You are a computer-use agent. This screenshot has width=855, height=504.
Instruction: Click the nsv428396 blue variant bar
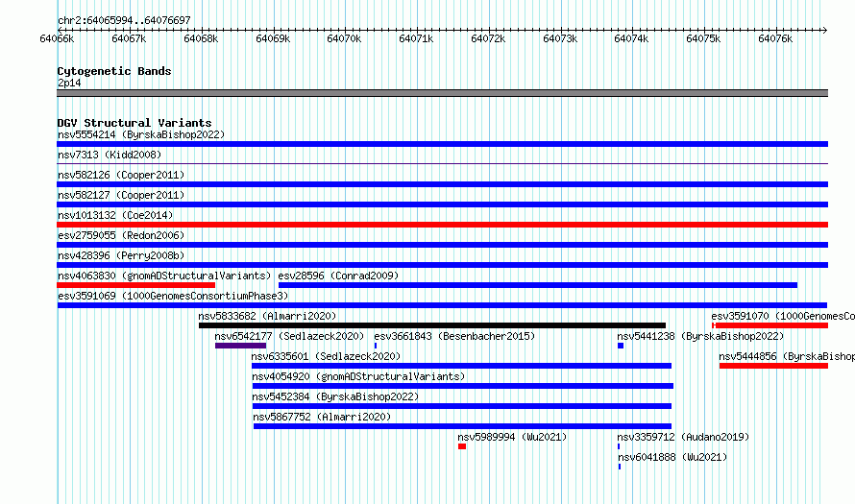[x=442, y=265]
